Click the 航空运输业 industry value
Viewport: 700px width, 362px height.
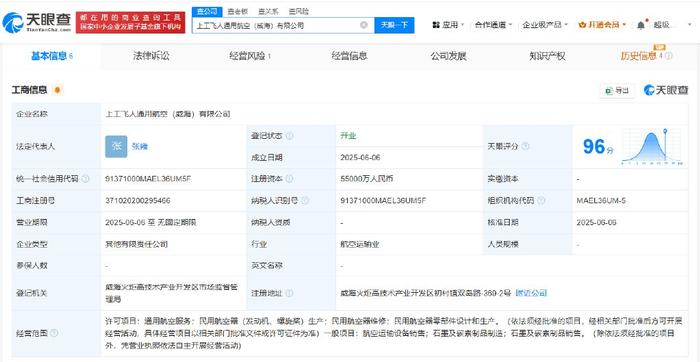[360, 245]
